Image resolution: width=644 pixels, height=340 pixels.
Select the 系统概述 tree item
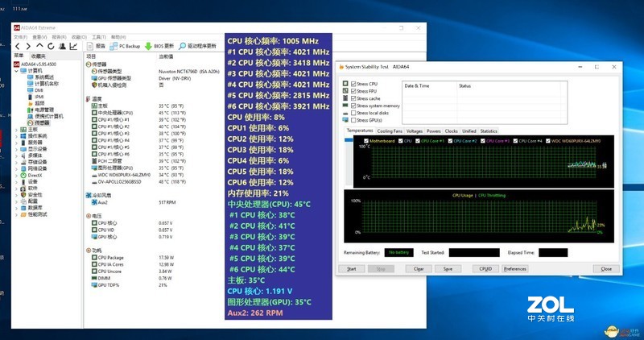[41, 77]
